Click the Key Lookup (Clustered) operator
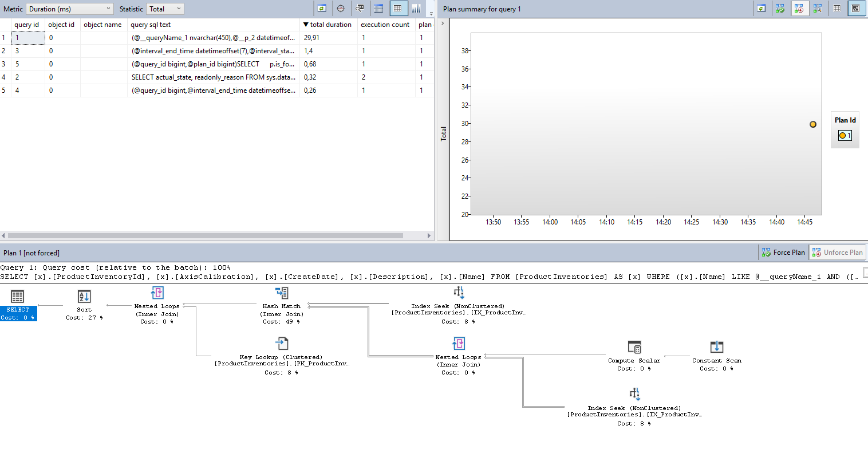The image size is (868, 465). point(282,344)
